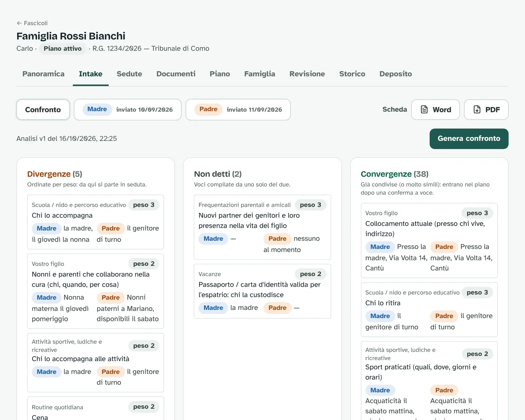The height and width of the screenshot is (420, 525).
Task: Show the Madre intake sent 10/09/2026
Action: [127, 110]
